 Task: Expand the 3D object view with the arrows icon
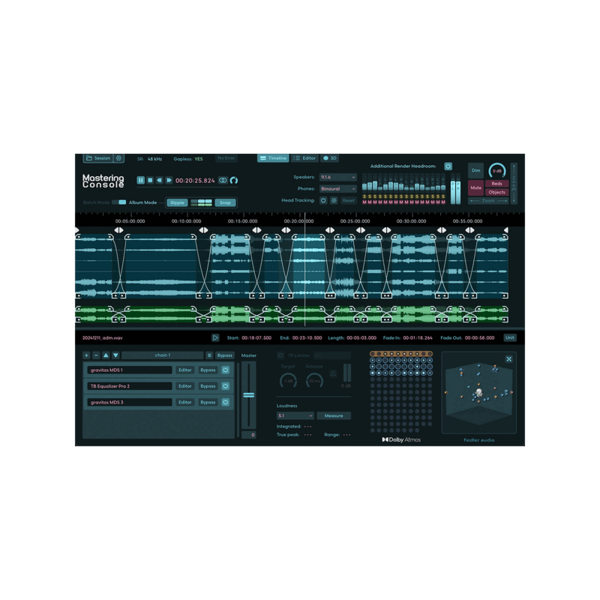(x=509, y=359)
